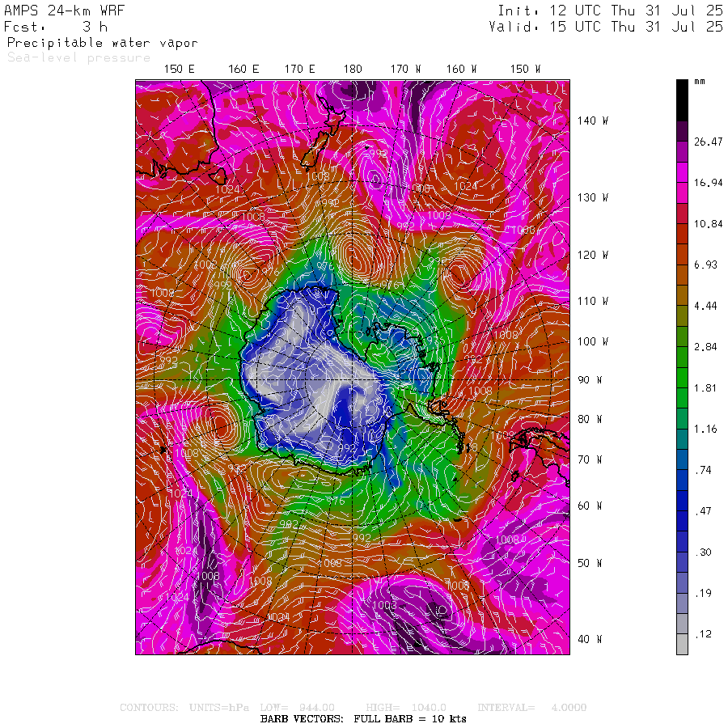Click the 'AMPS 24-km WRF' title text
The height and width of the screenshot is (728, 728).
point(64,11)
